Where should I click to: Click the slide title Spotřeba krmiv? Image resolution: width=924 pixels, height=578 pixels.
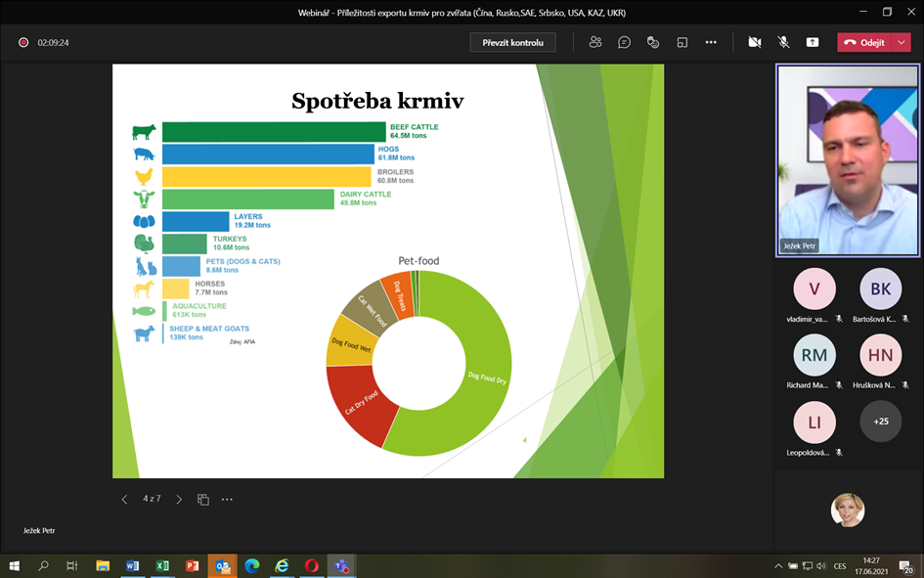(377, 101)
